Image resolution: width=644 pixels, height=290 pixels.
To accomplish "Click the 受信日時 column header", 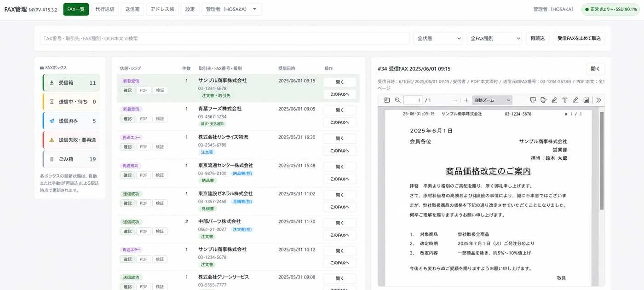I will [287, 68].
